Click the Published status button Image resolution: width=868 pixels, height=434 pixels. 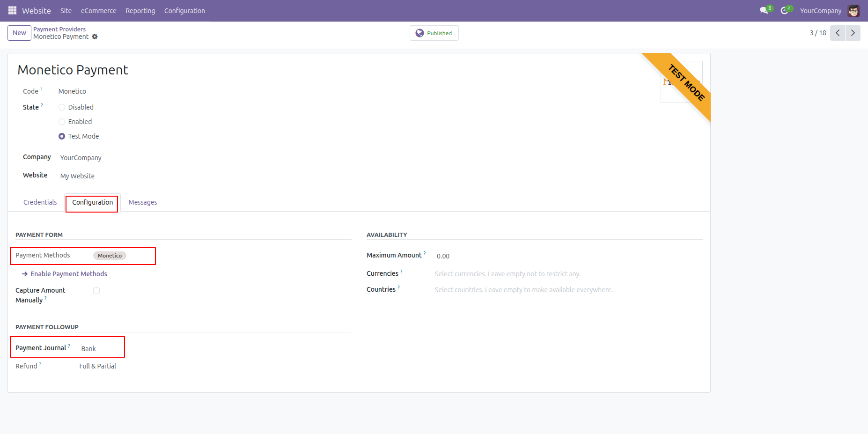[434, 33]
